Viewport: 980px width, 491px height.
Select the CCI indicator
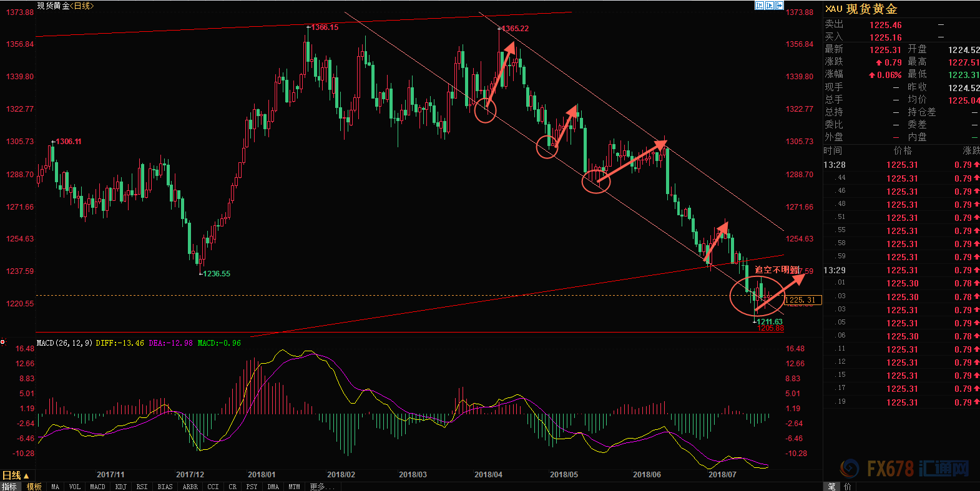coord(213,487)
